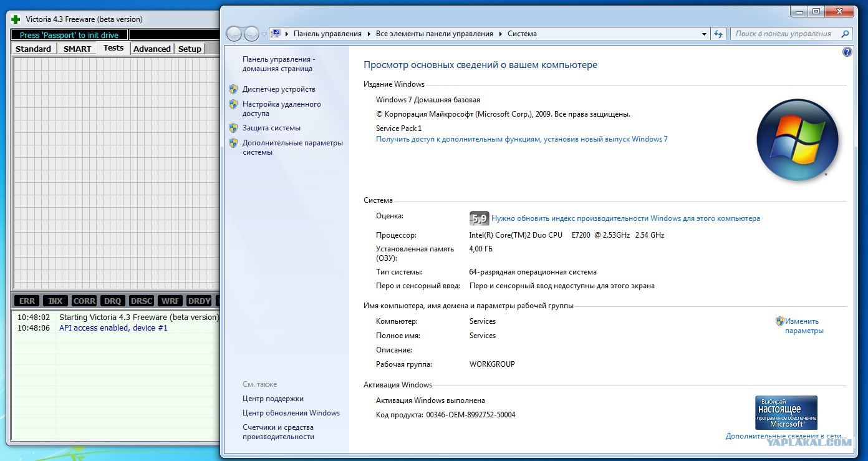
Task: Click the Back arrow in the System window
Action: (234, 34)
